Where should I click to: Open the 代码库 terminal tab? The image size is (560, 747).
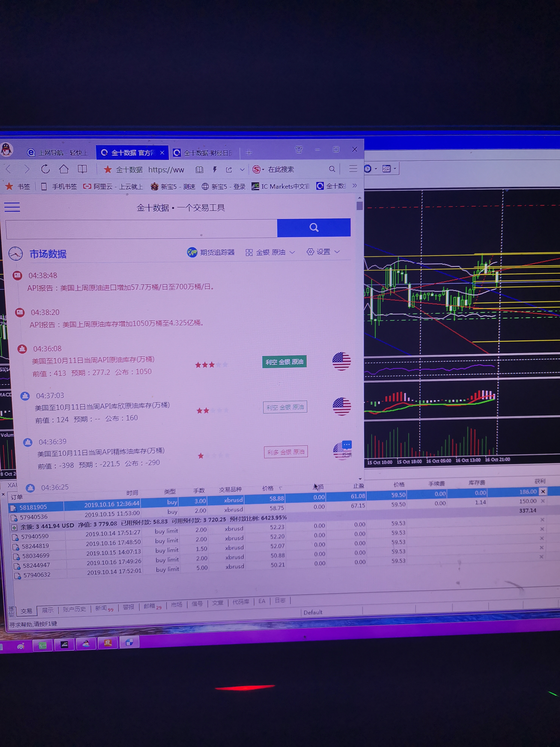pos(241,602)
